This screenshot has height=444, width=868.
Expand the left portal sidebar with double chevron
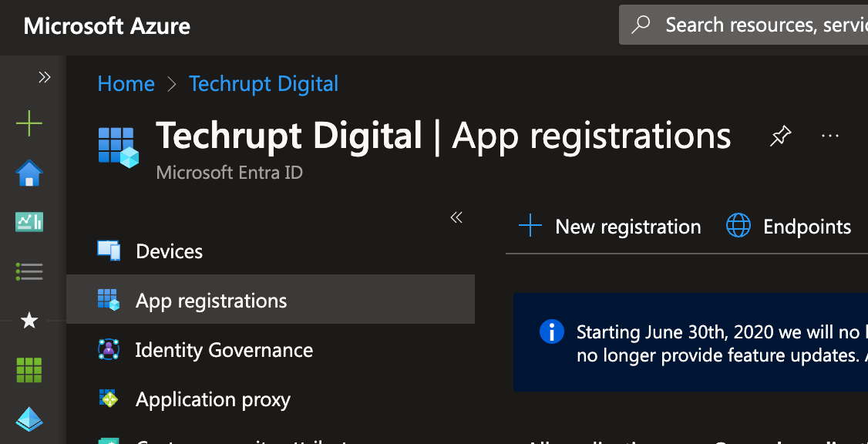(x=44, y=77)
